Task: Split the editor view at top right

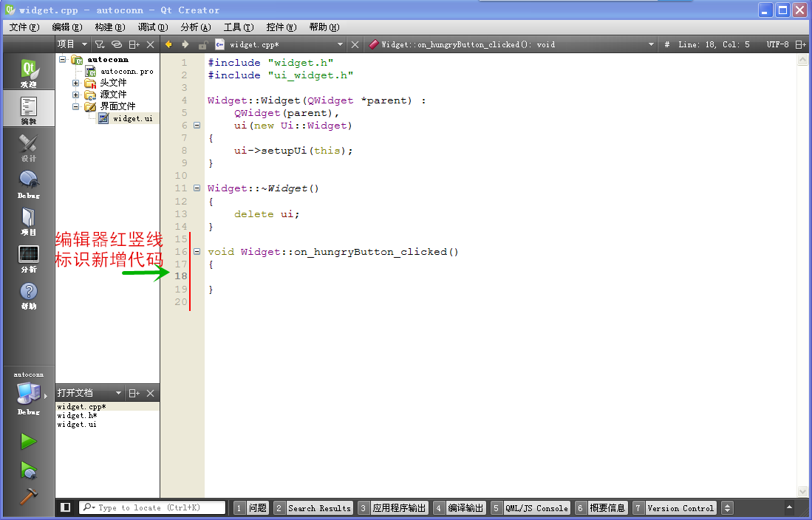Action: coord(801,44)
